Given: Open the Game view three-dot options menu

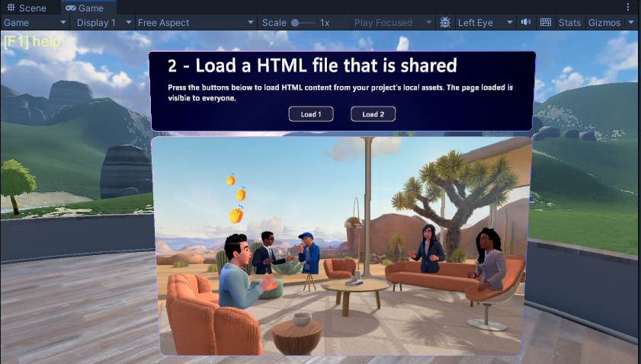Looking at the screenshot, I should tap(628, 7).
